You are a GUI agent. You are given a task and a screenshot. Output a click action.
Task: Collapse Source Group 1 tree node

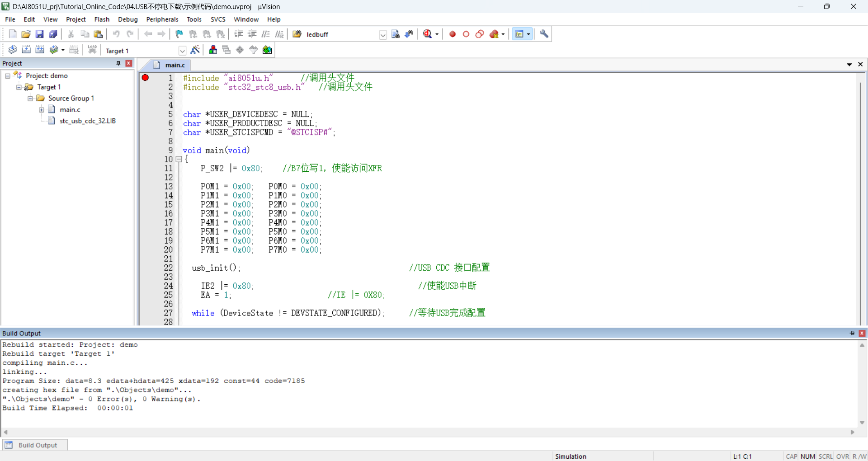point(30,99)
